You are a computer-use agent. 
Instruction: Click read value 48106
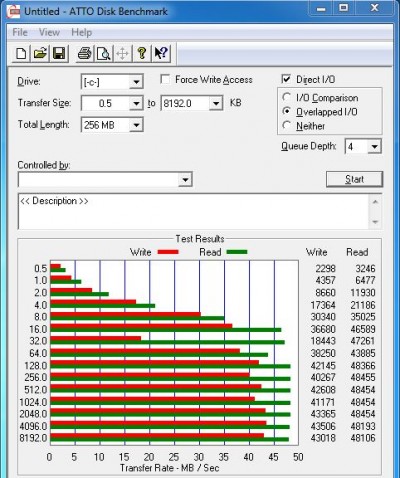point(363,438)
